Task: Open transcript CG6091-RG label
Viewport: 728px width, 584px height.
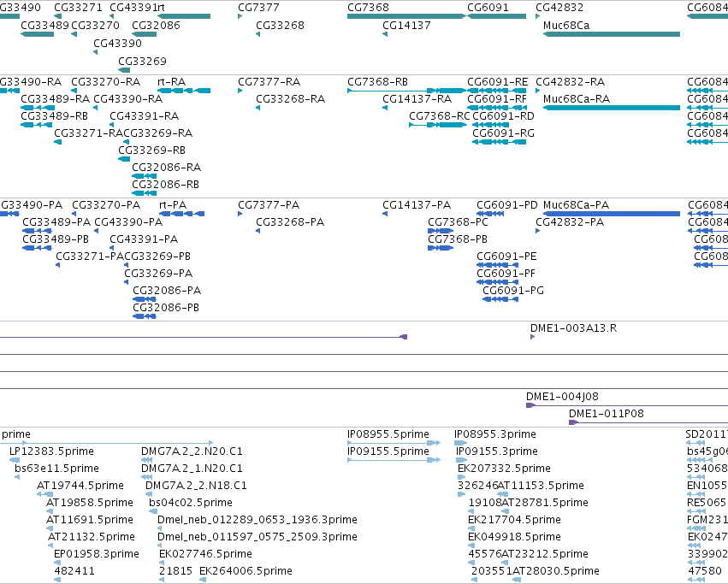Action: pos(503,133)
